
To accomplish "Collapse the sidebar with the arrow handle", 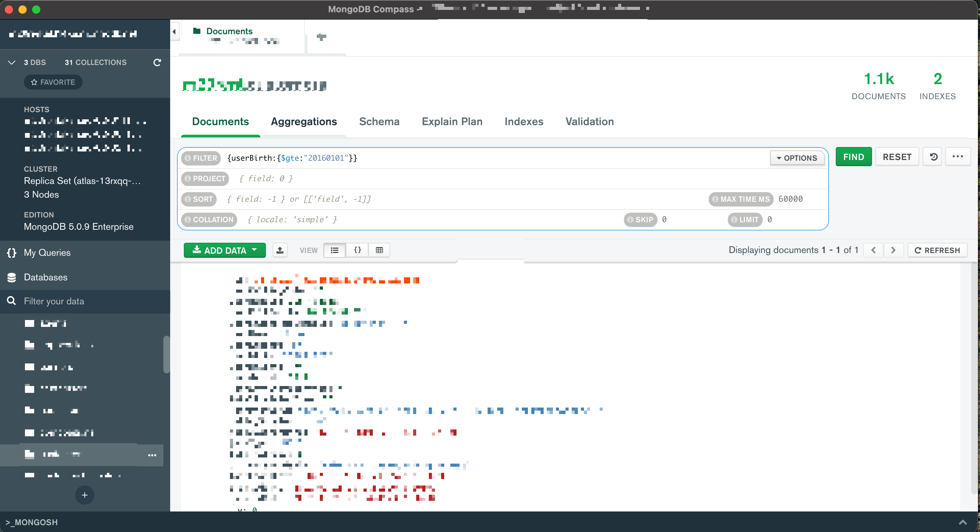I will [174, 31].
